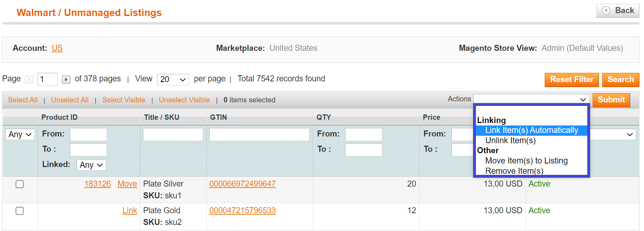The height and width of the screenshot is (231, 644).
Task: Click Link for the Plate Gold item
Action: [x=129, y=210]
